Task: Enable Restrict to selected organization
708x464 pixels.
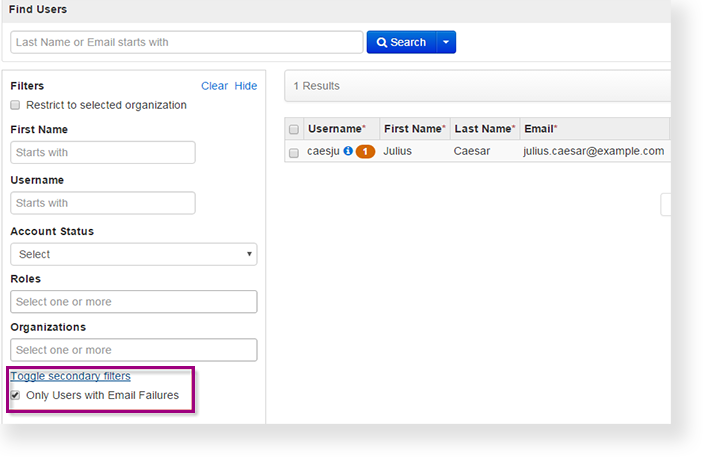Action: pos(15,105)
